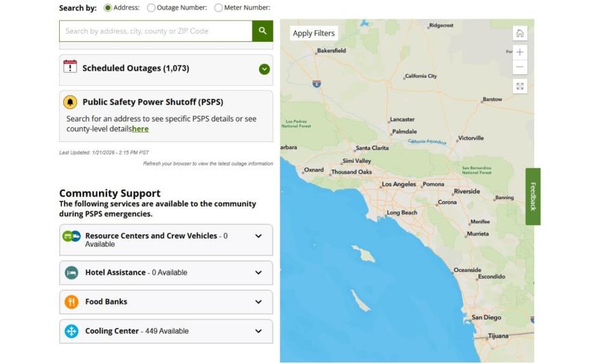Image resolution: width=594 pixels, height=364 pixels.
Task: Click Long Beach label on map
Action: point(402,212)
